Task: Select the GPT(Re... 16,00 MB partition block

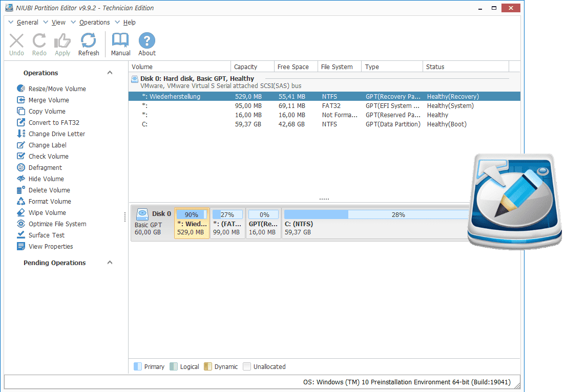Action: (263, 223)
